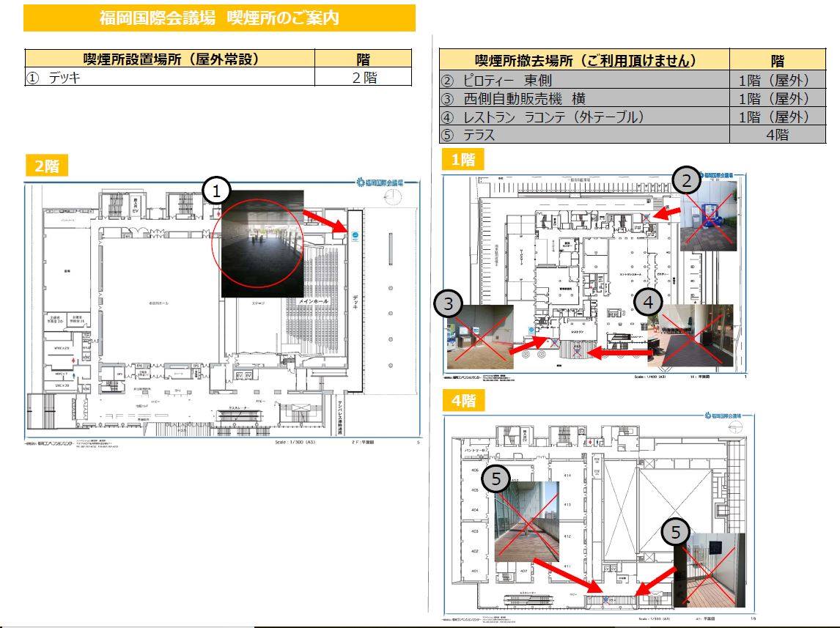Click Scale : 1/300 (A3) under the 2F plan

(295, 442)
